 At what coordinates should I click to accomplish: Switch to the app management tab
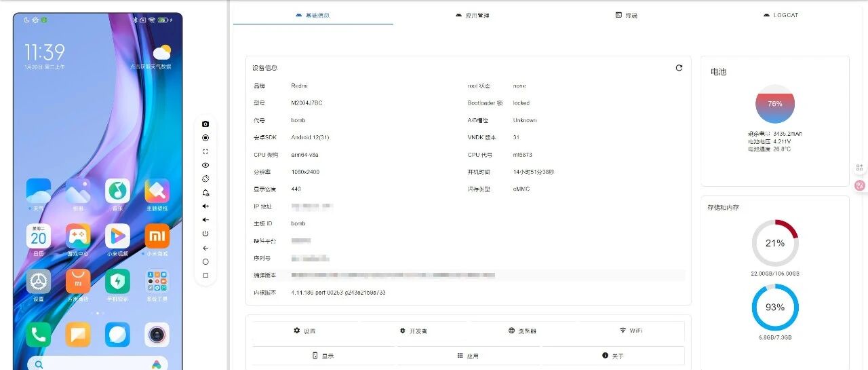(473, 15)
